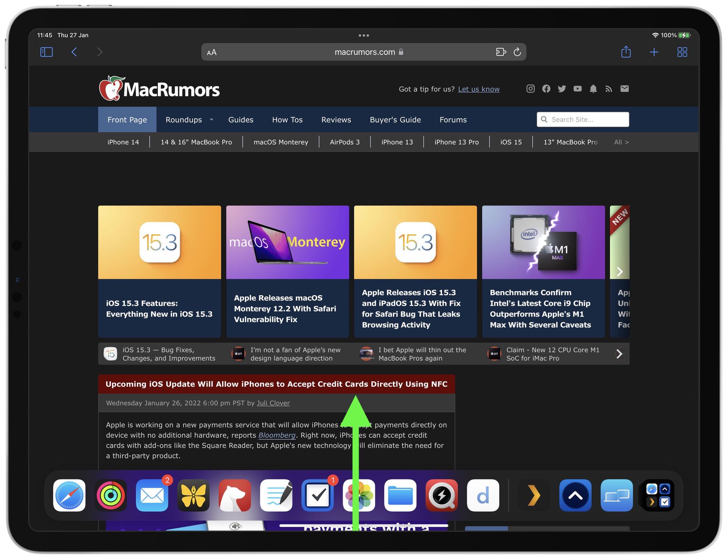Switch to the Forums menu item
The height and width of the screenshot is (560, 728).
coord(453,120)
